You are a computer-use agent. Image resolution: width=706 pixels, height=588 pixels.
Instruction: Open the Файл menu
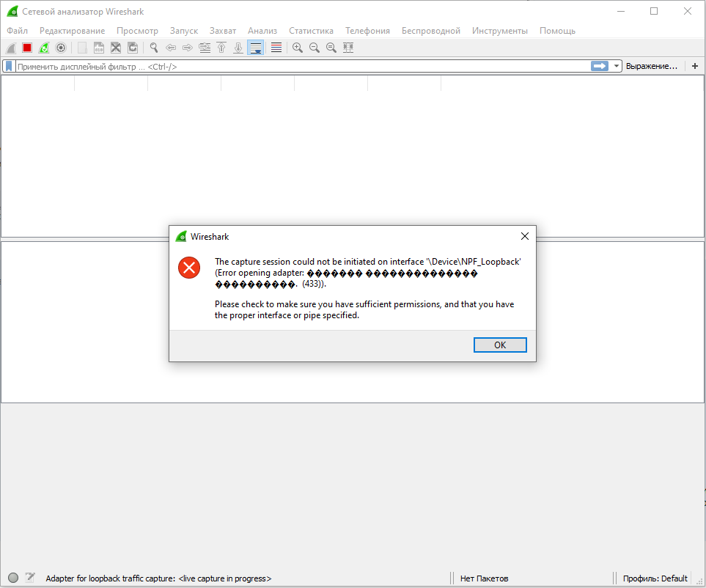click(17, 31)
